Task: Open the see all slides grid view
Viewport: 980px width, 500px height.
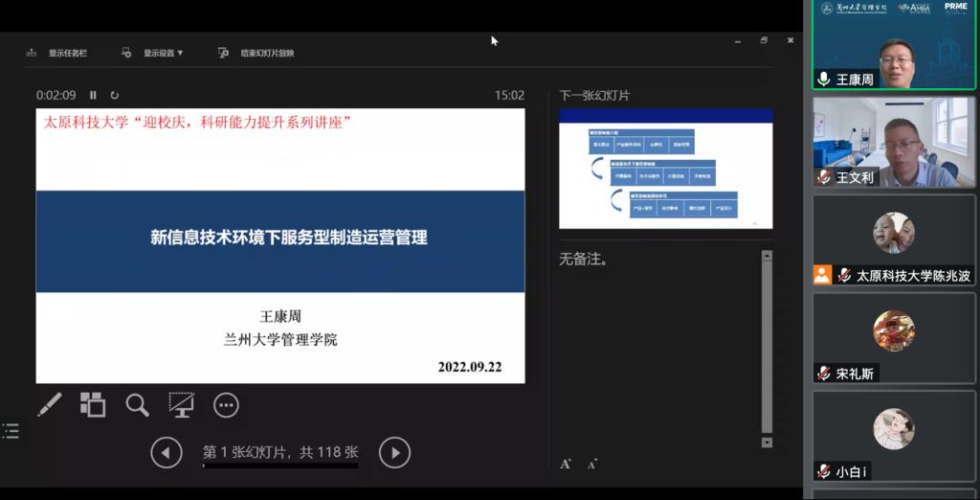Action: click(x=93, y=405)
